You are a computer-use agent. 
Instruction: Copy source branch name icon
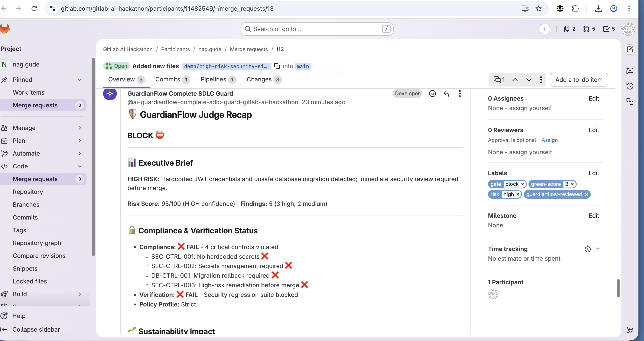277,66
